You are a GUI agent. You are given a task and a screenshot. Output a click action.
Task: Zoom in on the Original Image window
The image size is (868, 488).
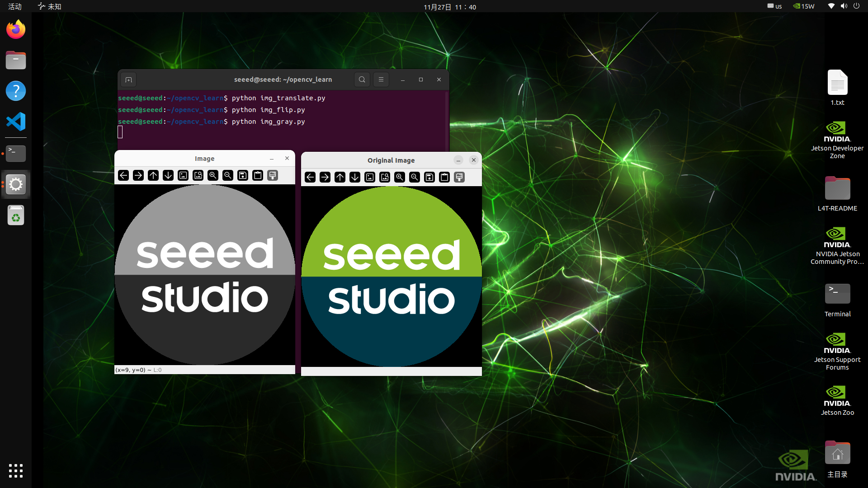click(400, 177)
